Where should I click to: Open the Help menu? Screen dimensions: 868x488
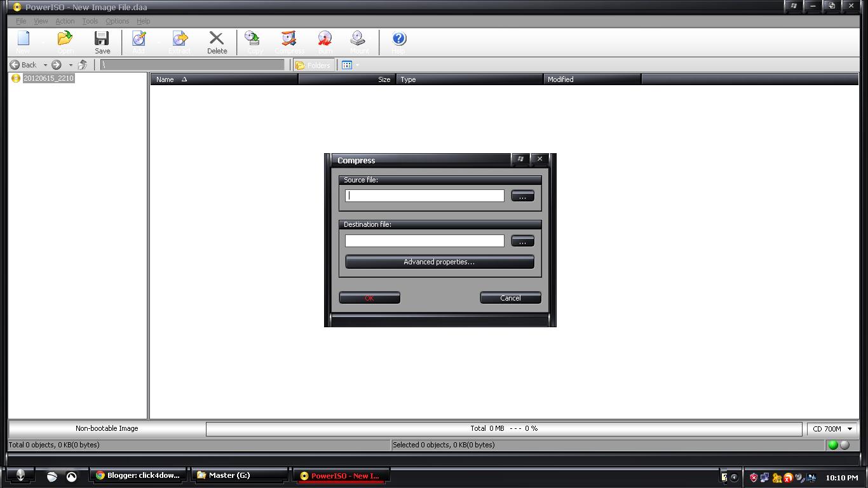144,21
